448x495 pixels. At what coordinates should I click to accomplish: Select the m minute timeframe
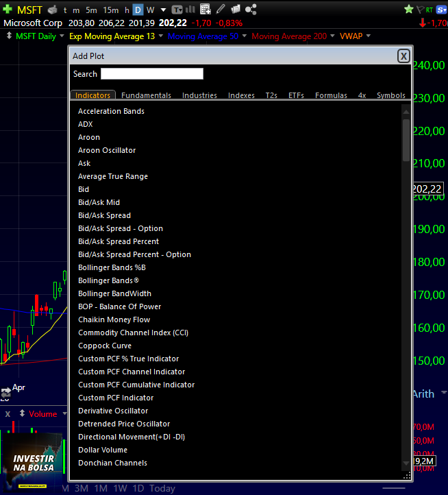[x=76, y=10]
